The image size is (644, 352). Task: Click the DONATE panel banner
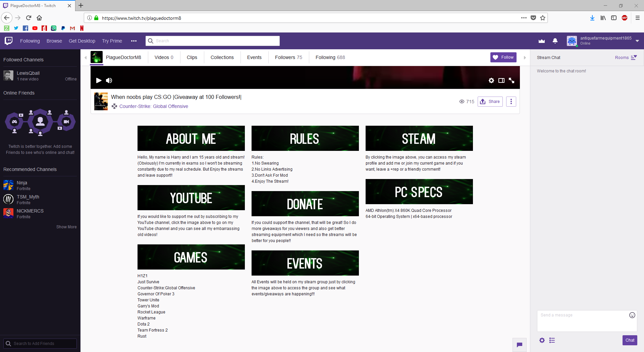pos(305,203)
